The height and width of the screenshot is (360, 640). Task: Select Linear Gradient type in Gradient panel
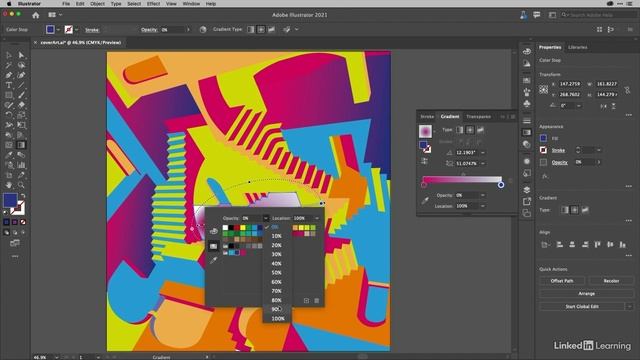point(460,130)
